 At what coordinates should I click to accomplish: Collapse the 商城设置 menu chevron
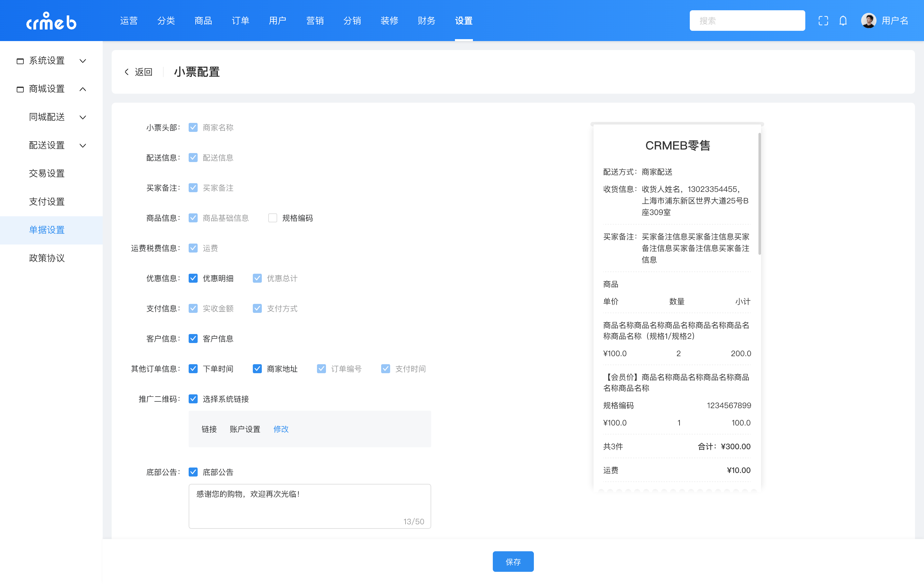click(82, 90)
